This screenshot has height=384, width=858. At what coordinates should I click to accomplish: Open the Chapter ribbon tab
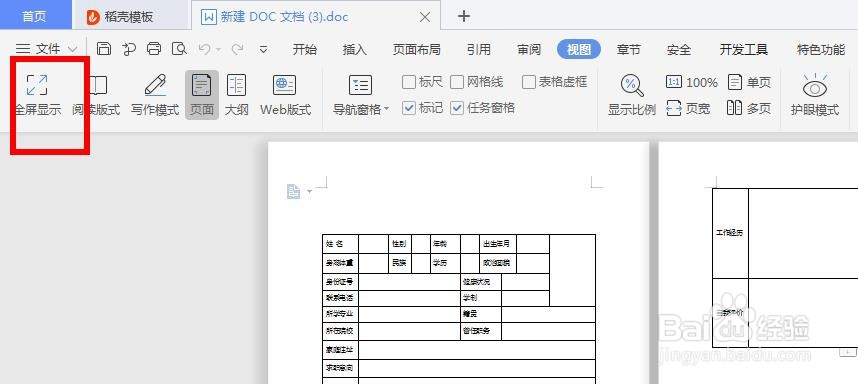(628, 49)
